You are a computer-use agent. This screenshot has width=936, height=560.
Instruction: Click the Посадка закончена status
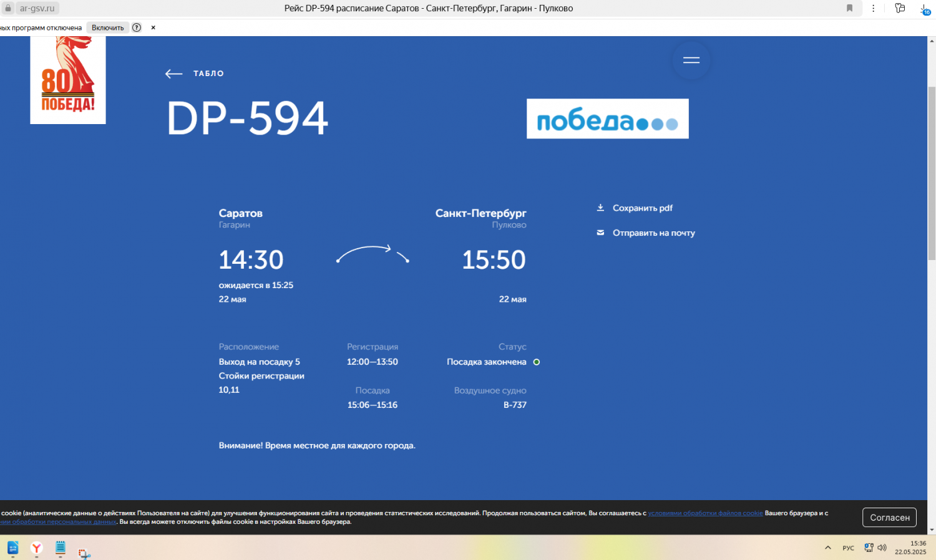coord(487,362)
